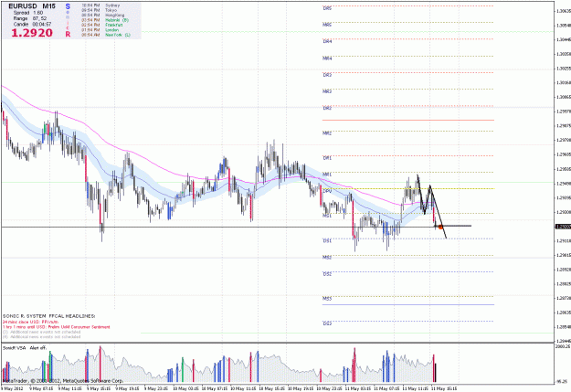Click the DS1 pivot level label

[327, 241]
